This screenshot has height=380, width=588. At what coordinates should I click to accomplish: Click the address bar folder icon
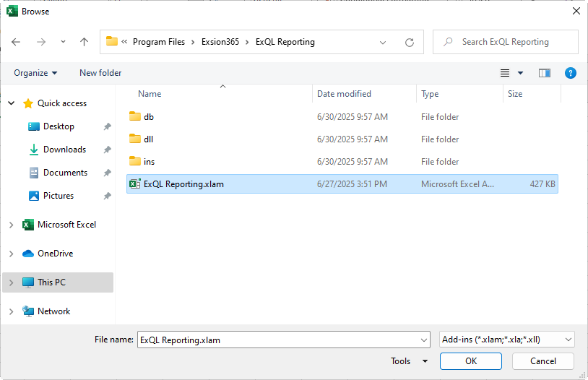click(112, 41)
